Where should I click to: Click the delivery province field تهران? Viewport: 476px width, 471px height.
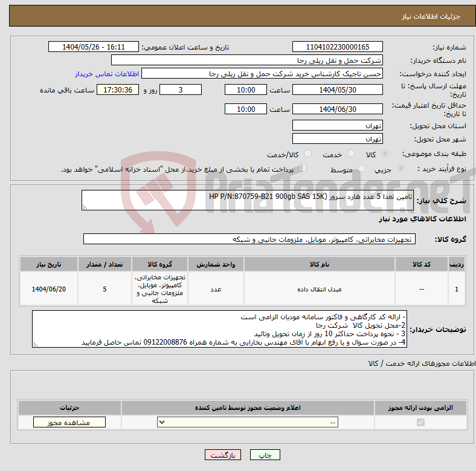[x=337, y=125]
